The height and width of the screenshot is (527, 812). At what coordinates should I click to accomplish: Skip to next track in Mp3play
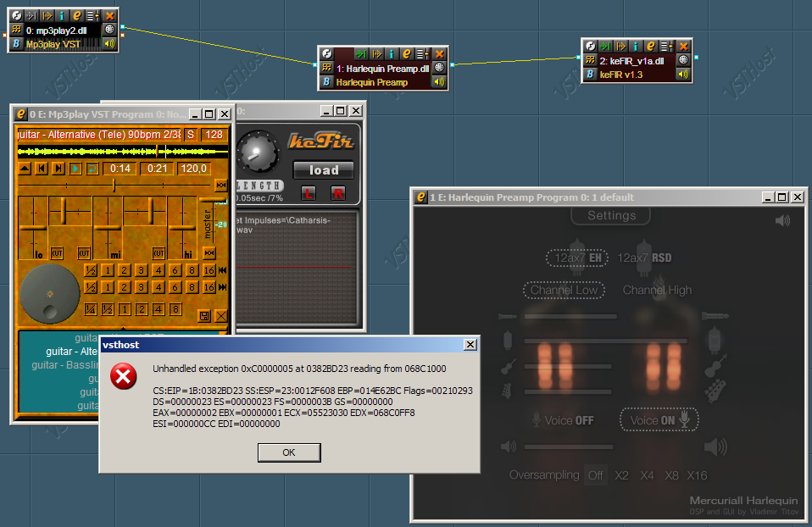click(58, 169)
